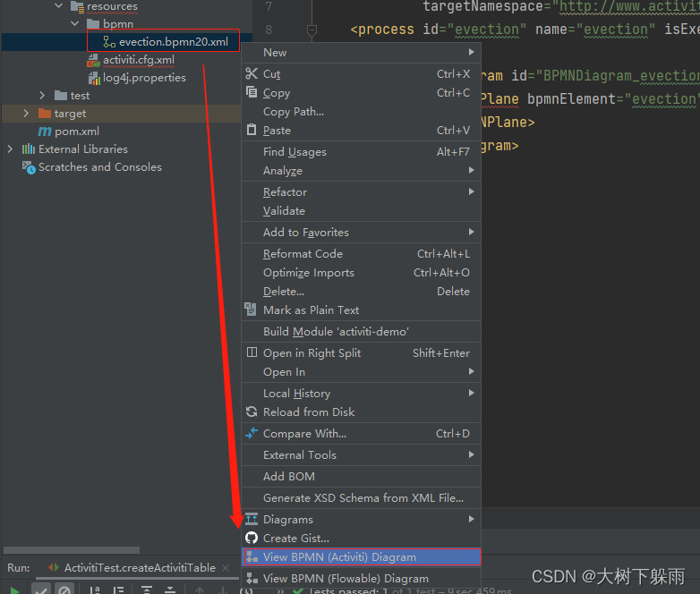Click the Open in Right Split icon
The width and height of the screenshot is (700, 594).
click(x=252, y=352)
